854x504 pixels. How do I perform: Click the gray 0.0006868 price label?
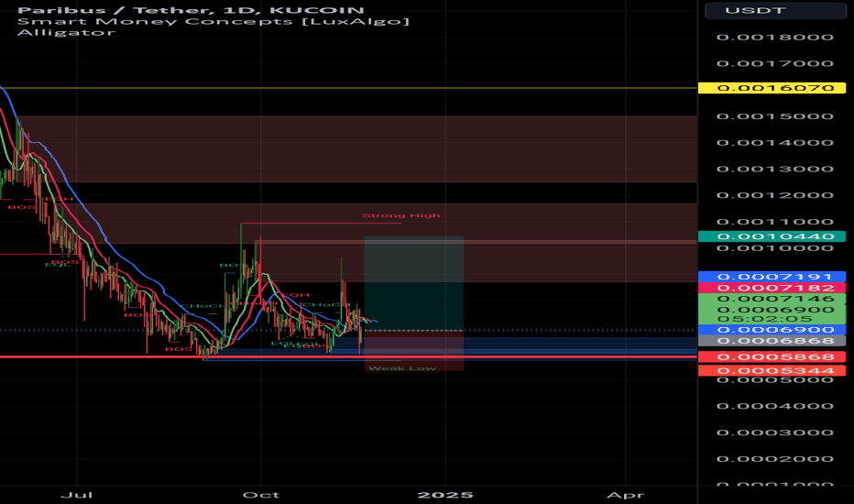(x=772, y=341)
